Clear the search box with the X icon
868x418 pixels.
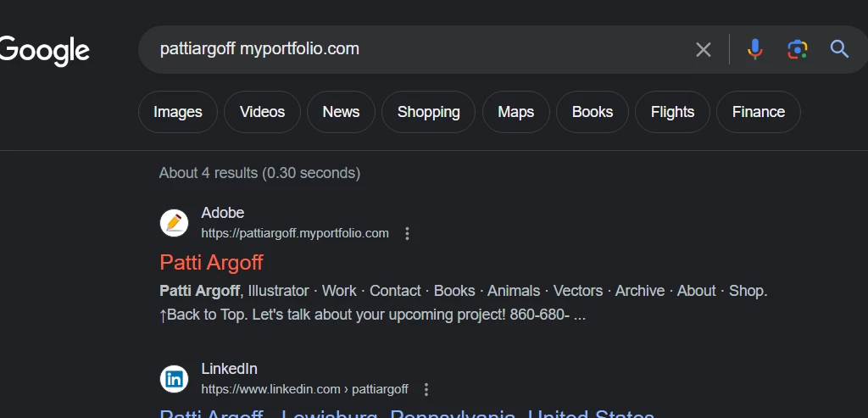[x=703, y=50]
